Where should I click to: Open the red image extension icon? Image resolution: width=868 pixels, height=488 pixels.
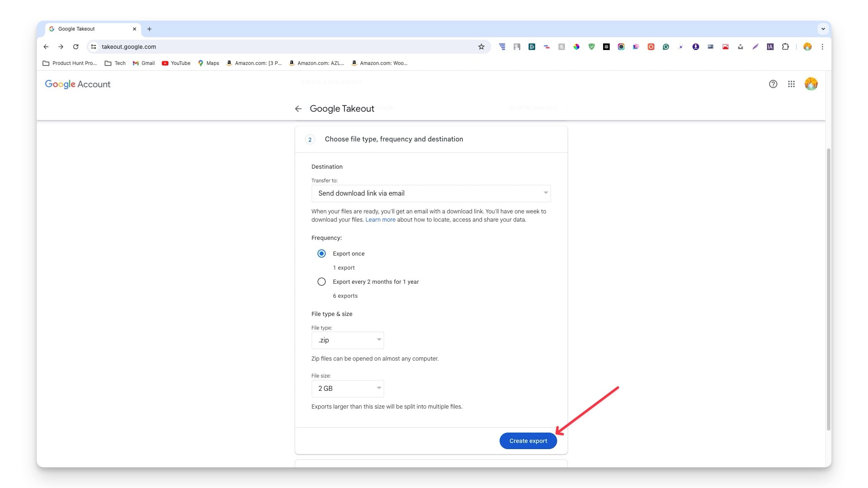(x=726, y=47)
